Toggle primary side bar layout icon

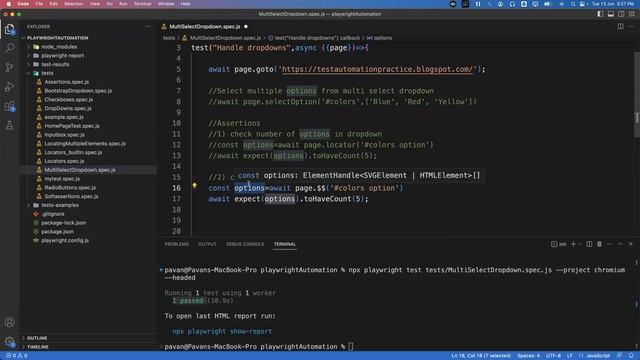point(600,14)
